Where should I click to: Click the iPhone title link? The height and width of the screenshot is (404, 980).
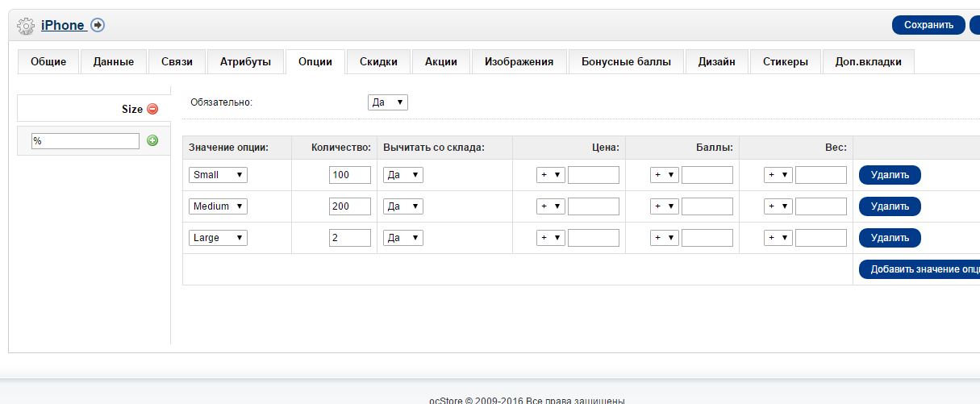coord(63,25)
